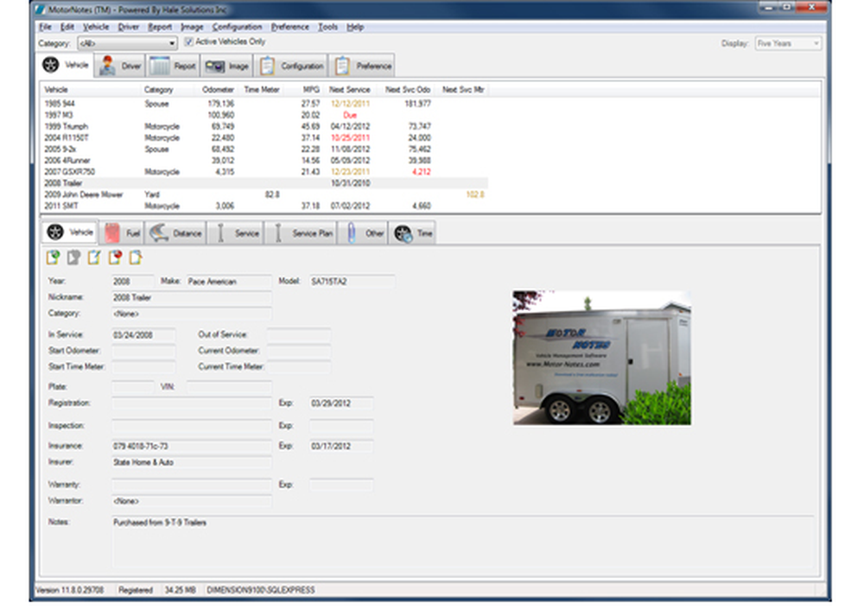
Task: Select the Distance speedometer icon
Action: pyautogui.click(x=159, y=233)
